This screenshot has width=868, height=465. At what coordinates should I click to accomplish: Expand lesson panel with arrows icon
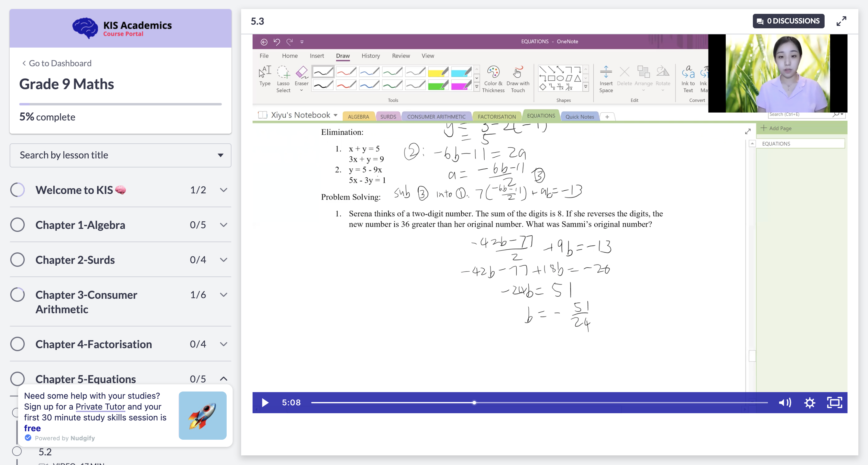point(841,21)
